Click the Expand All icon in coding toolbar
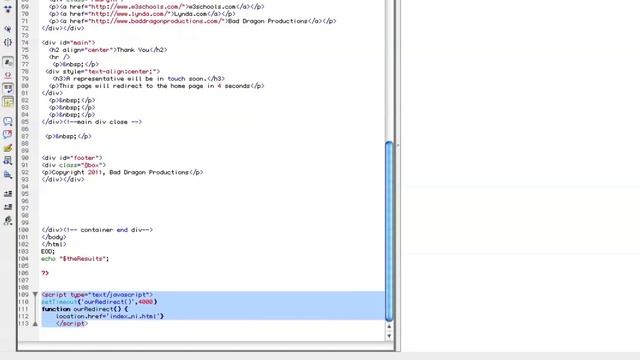 pyautogui.click(x=8, y=9)
